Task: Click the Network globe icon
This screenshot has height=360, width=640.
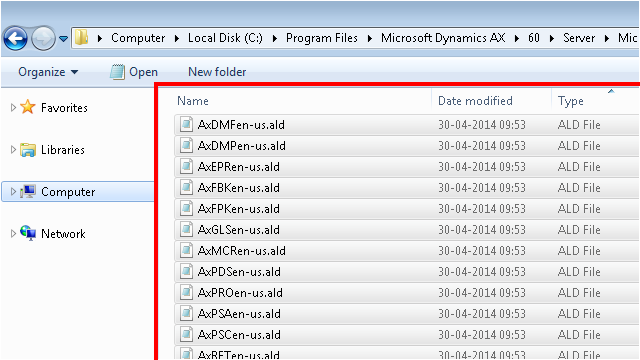Action: [x=28, y=233]
